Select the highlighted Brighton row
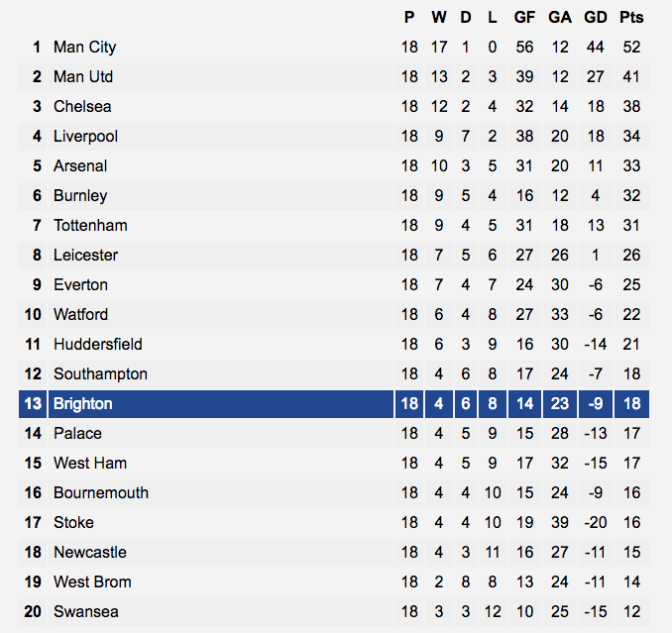The width and height of the screenshot is (672, 633). pyautogui.click(x=334, y=403)
